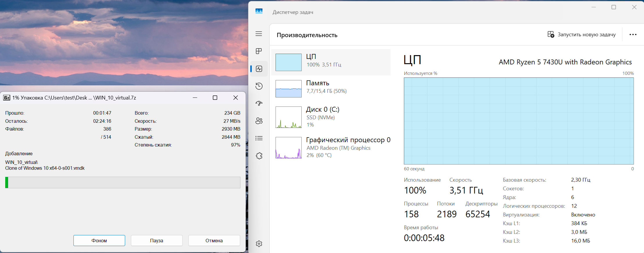Click the 60 секунд graph axis label
644x253 pixels.
click(414, 169)
